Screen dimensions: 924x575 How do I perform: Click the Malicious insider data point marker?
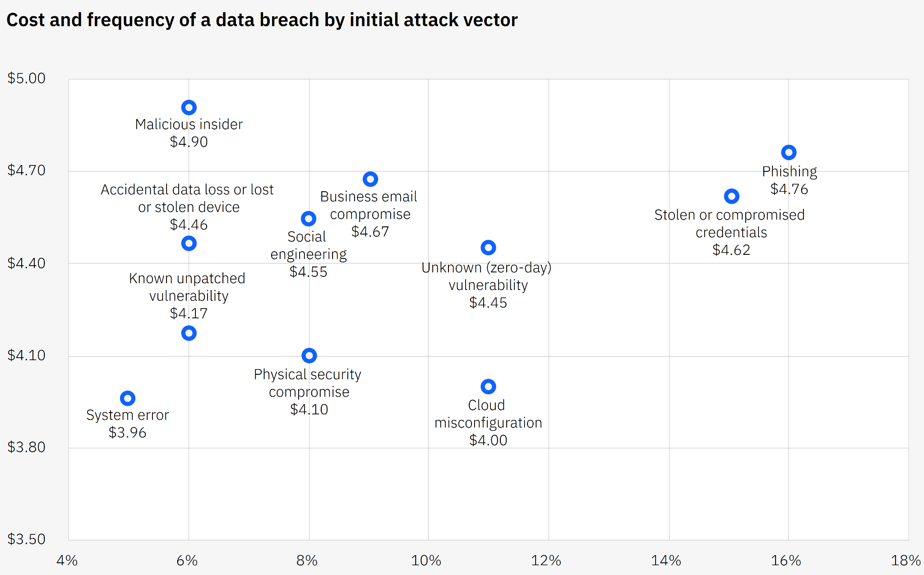(x=189, y=108)
